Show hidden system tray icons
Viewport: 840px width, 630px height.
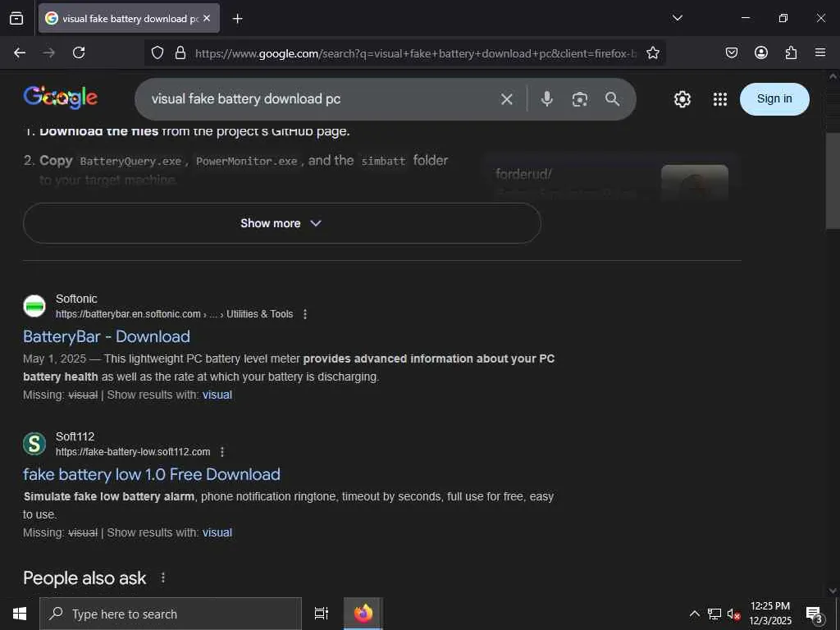[x=694, y=614]
